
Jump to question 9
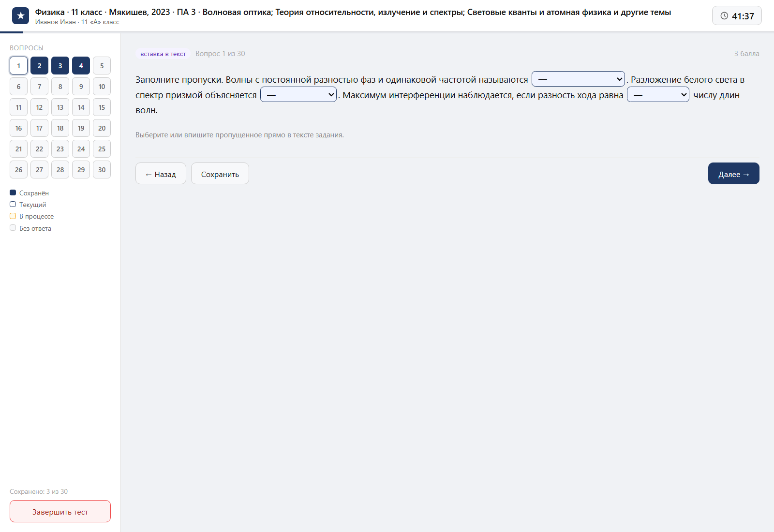(81, 87)
